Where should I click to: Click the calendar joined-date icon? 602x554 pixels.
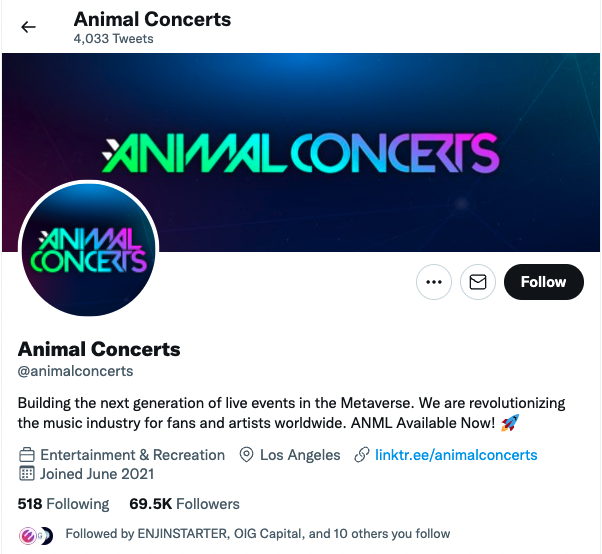click(x=28, y=473)
